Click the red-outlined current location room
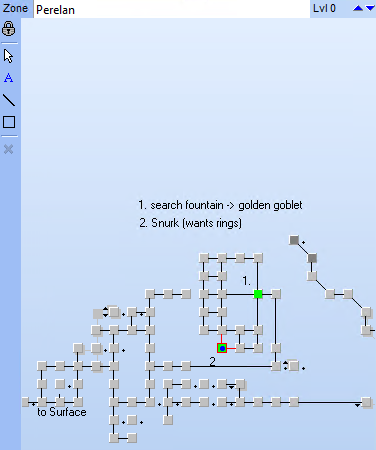Viewport: 376px width, 450px height. pos(222,348)
